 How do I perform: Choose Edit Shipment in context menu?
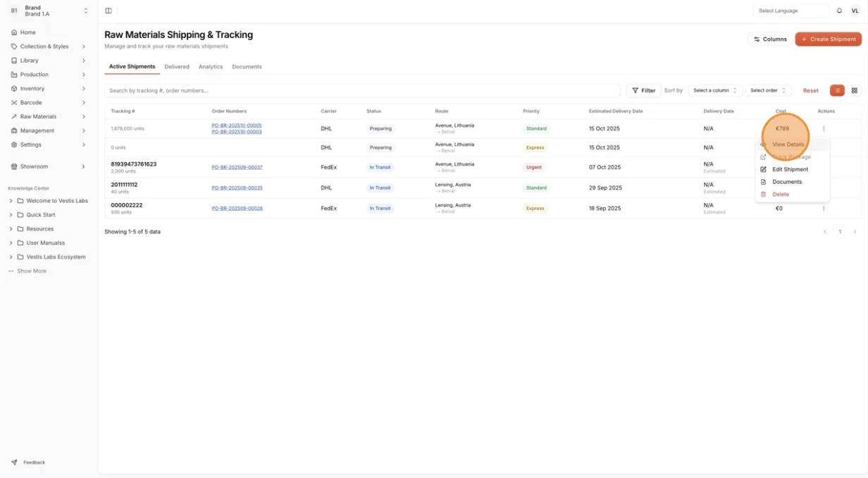[792, 169]
